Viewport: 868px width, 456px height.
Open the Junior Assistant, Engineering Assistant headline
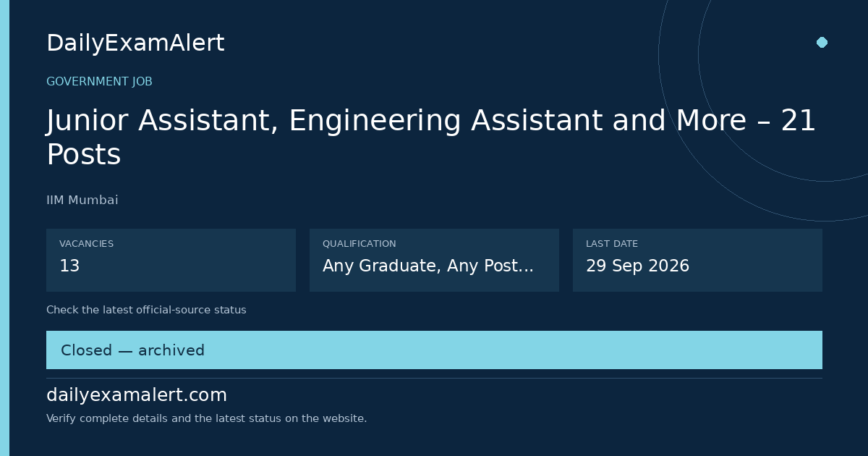(x=431, y=138)
